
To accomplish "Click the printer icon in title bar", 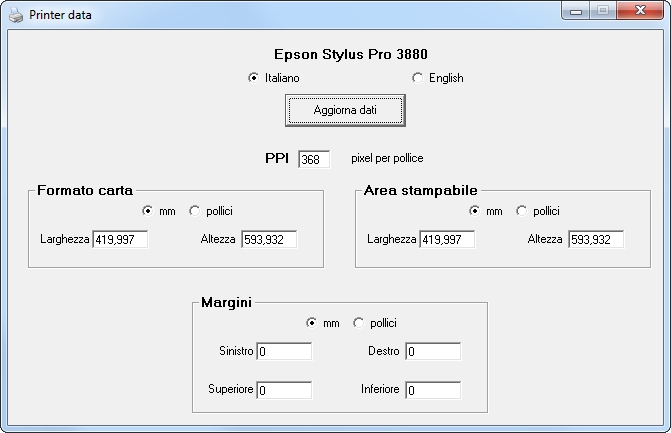I will click(x=16, y=15).
